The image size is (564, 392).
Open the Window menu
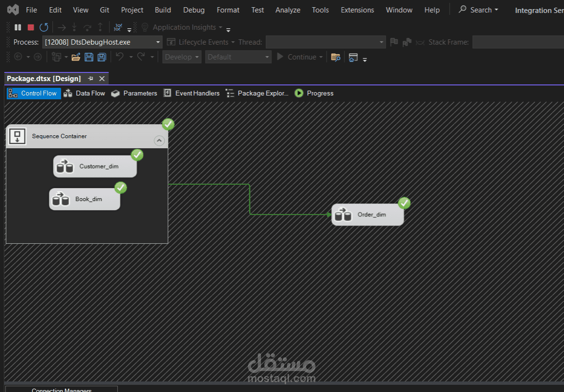click(399, 10)
